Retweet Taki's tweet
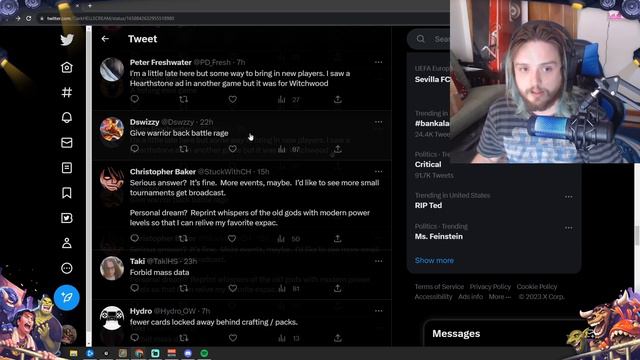 tap(184, 288)
